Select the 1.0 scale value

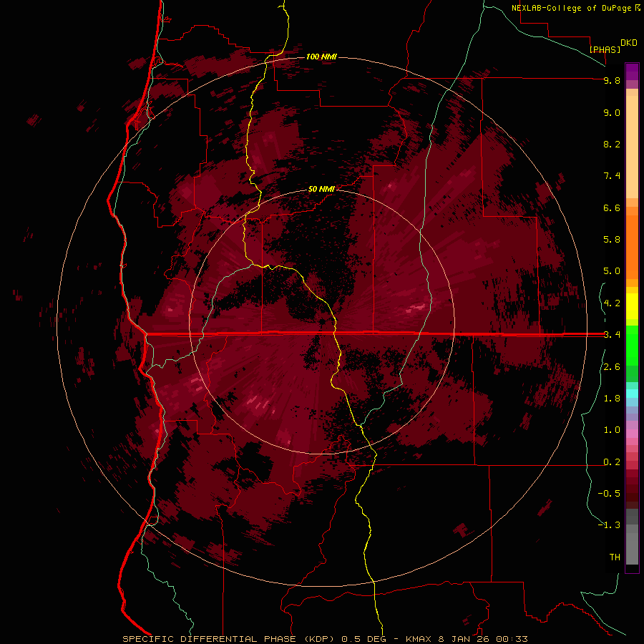point(612,430)
